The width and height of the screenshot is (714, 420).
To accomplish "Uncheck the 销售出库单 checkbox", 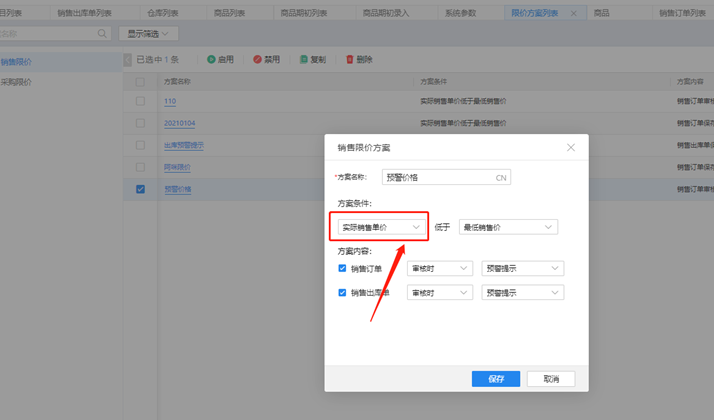I will pos(342,293).
